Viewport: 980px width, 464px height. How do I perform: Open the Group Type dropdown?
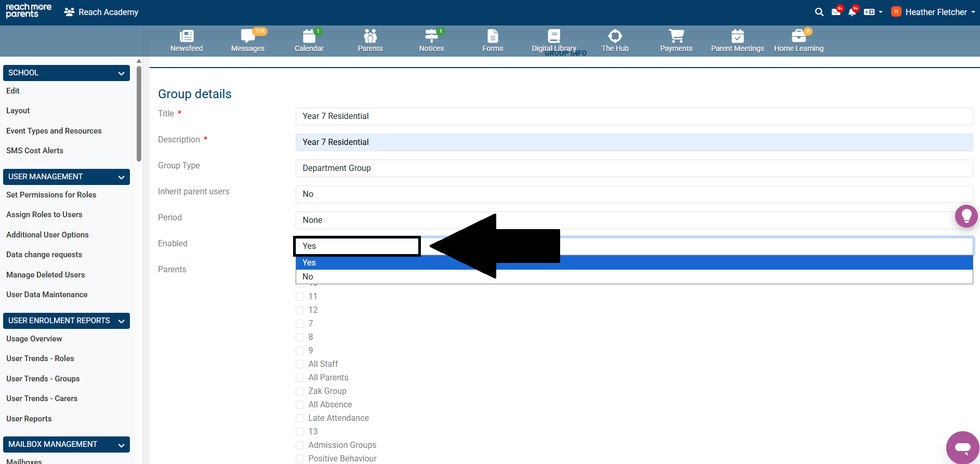pyautogui.click(x=633, y=168)
